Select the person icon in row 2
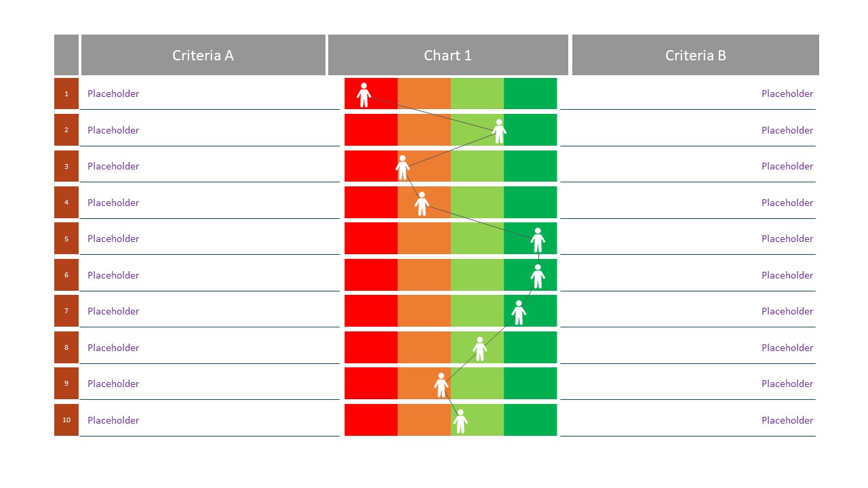This screenshot has height=488, width=868. tap(499, 131)
